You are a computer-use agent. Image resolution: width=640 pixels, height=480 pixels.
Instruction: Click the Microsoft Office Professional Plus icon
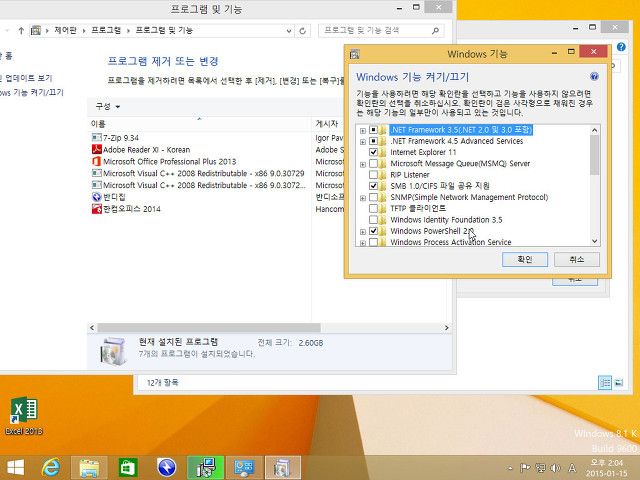(x=96, y=161)
